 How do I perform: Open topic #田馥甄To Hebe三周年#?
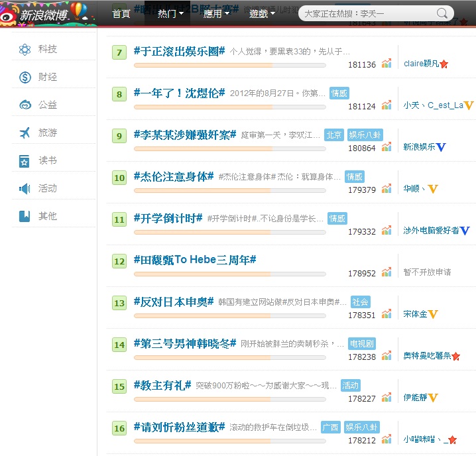pyautogui.click(x=195, y=260)
